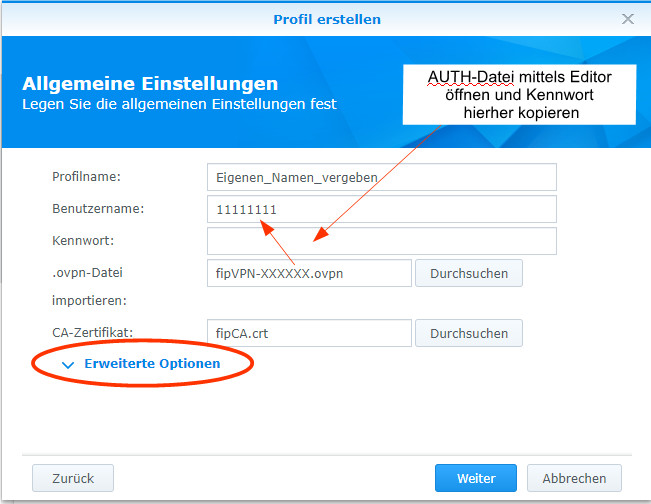
Task: Focus the Benutzername field containing 11111111
Action: (x=380, y=209)
